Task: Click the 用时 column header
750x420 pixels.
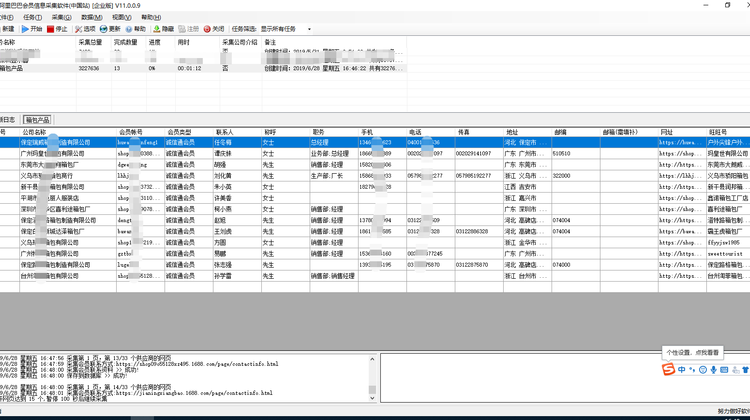Action: 197,42
